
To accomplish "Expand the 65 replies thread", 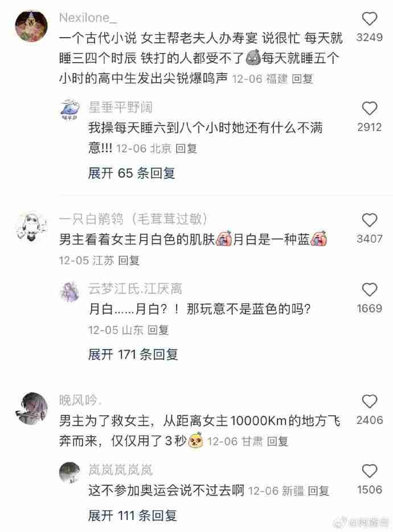I will coord(132,173).
